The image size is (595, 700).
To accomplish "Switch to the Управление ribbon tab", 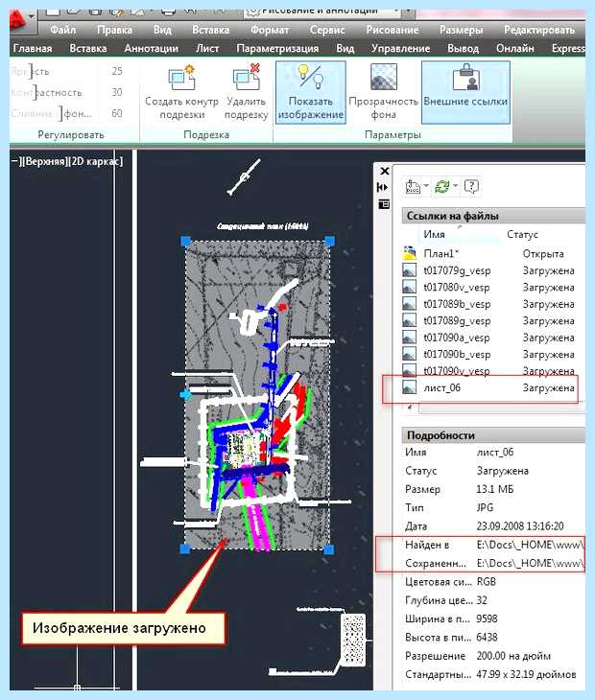I will (400, 48).
